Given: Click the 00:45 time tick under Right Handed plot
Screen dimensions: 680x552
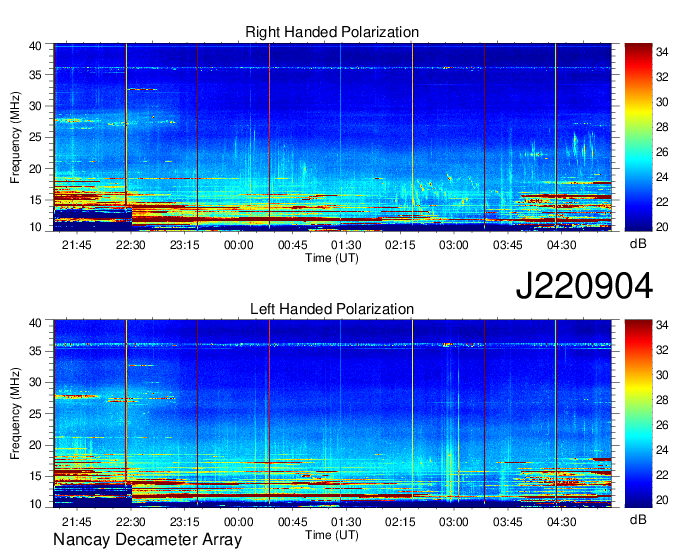Looking at the screenshot, I should [x=292, y=245].
